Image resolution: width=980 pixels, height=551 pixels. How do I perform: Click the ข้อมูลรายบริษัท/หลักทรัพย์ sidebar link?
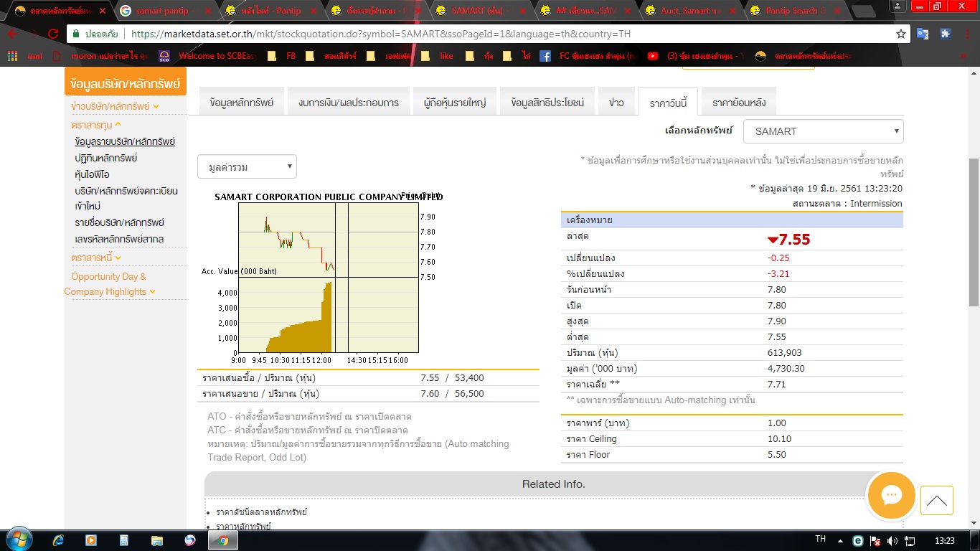point(125,141)
